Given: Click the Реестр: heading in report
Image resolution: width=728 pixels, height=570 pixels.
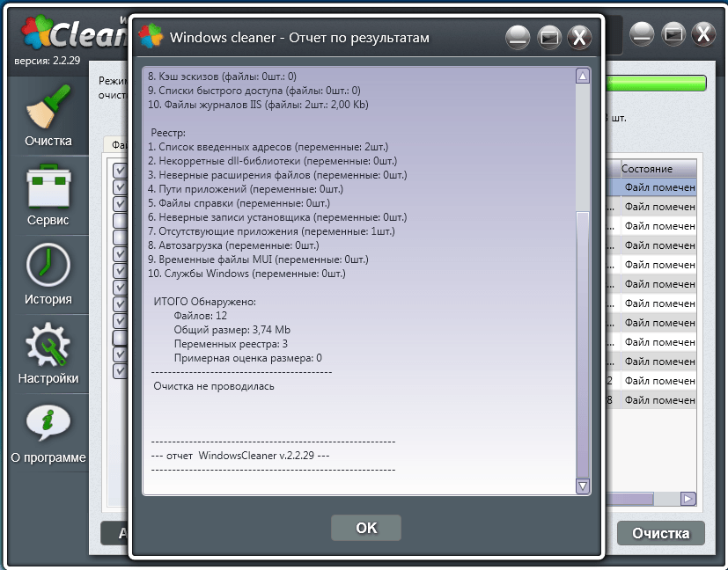Looking at the screenshot, I should tap(168, 133).
